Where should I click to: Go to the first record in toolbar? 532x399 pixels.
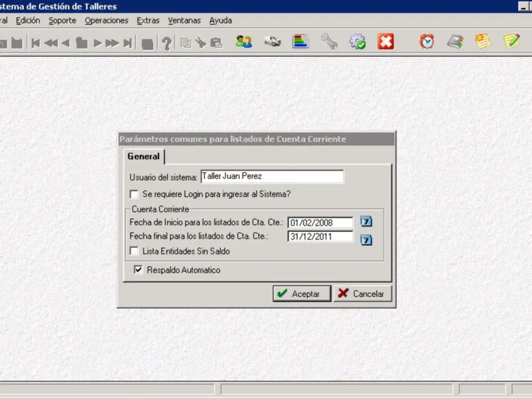[36, 43]
